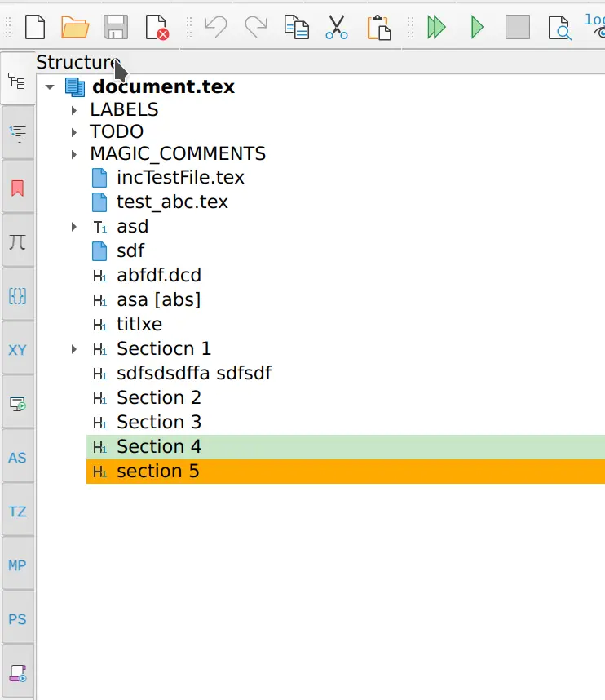The image size is (605, 700).
Task: Expand the LABELS tree node
Action: click(x=74, y=110)
